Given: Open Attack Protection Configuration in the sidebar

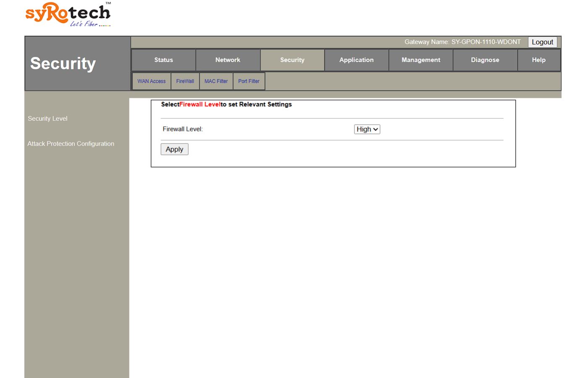Looking at the screenshot, I should click(x=71, y=144).
